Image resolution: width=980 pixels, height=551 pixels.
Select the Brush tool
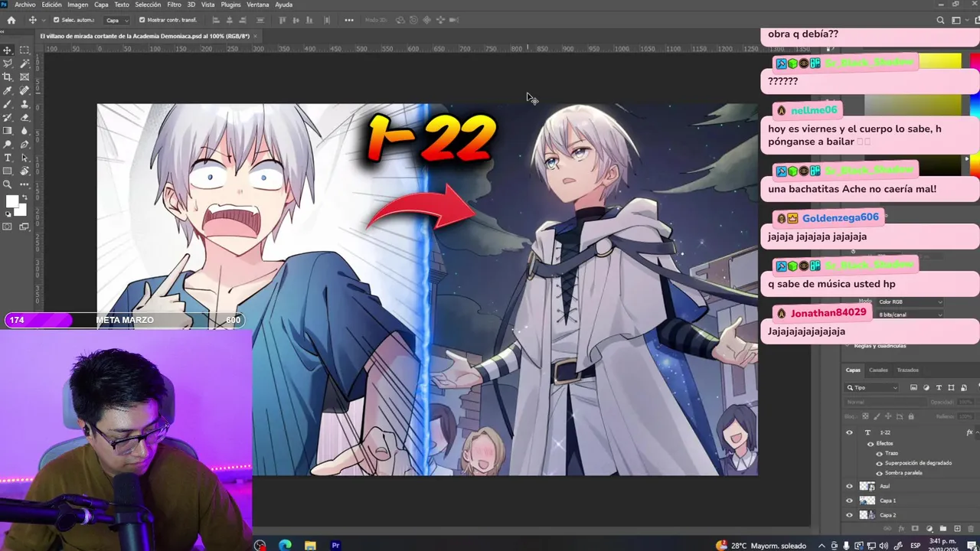(8, 104)
